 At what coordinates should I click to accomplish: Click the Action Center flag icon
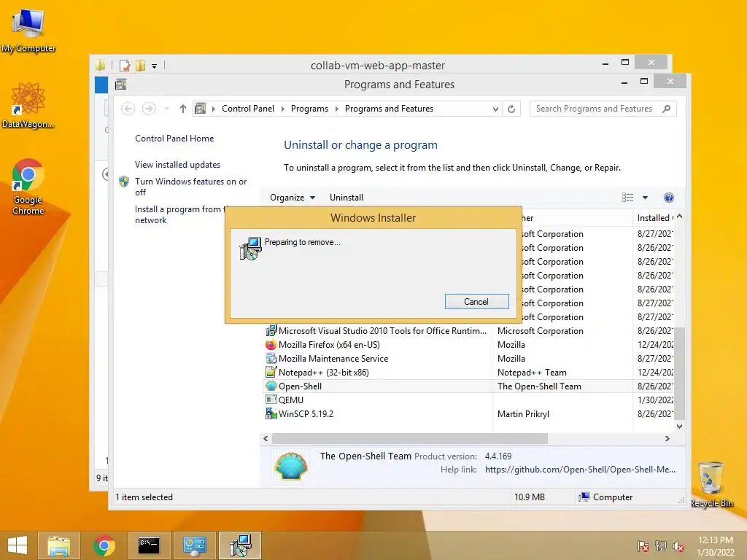[x=643, y=546]
